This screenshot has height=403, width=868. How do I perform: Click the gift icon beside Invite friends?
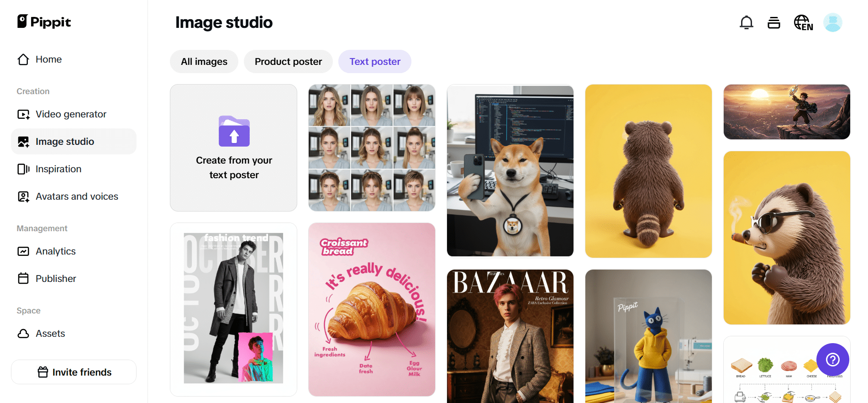43,372
